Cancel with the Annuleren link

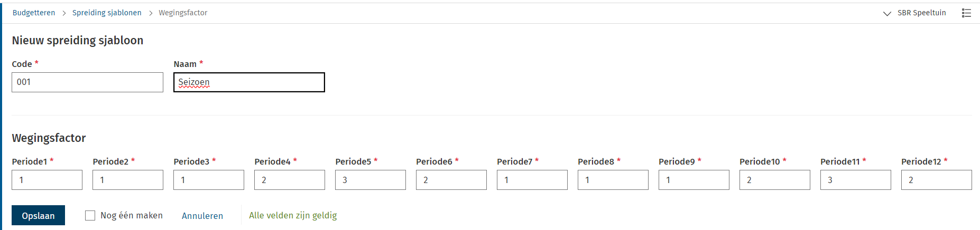[x=202, y=216]
